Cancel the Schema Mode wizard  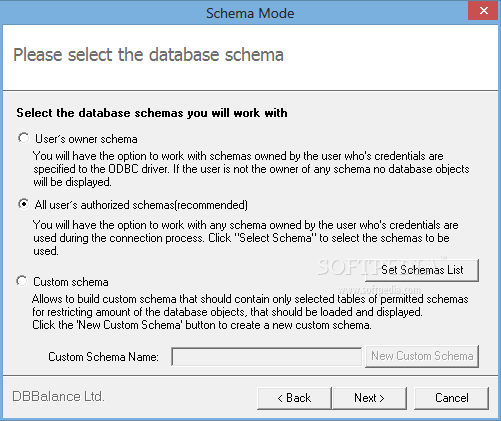[452, 398]
